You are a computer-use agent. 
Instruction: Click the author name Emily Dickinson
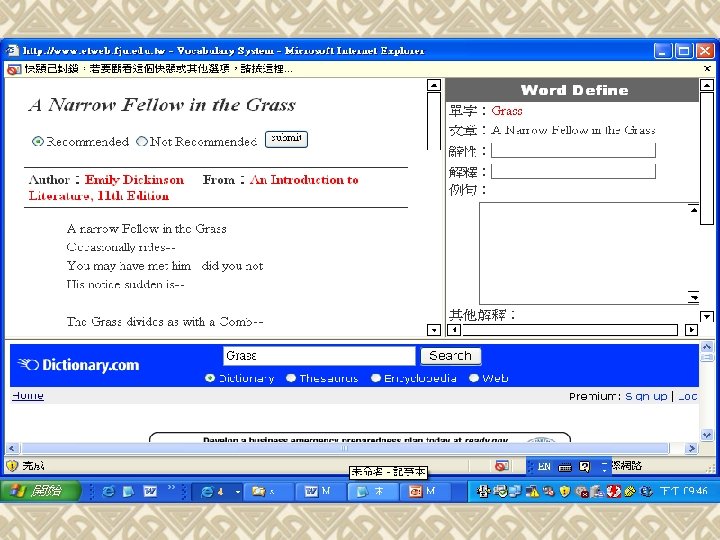tap(134, 180)
